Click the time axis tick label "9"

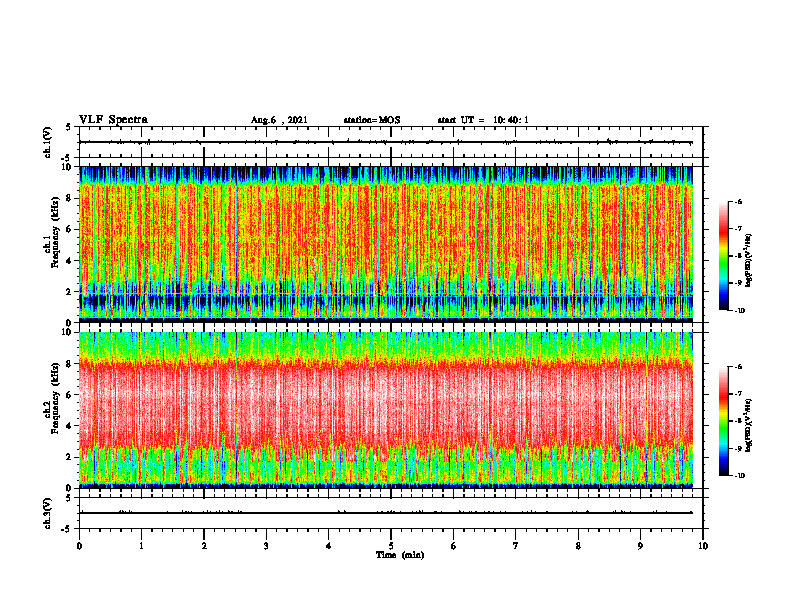click(640, 546)
